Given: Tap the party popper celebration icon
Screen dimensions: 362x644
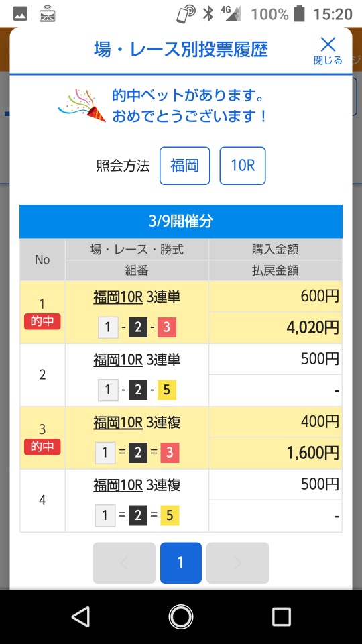Looking at the screenshot, I should 82,105.
